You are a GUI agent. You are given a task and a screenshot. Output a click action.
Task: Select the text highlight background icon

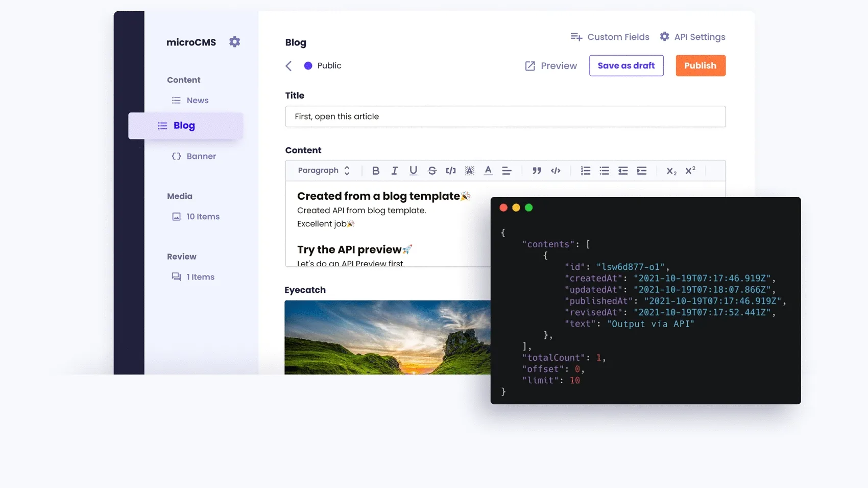[469, 171]
